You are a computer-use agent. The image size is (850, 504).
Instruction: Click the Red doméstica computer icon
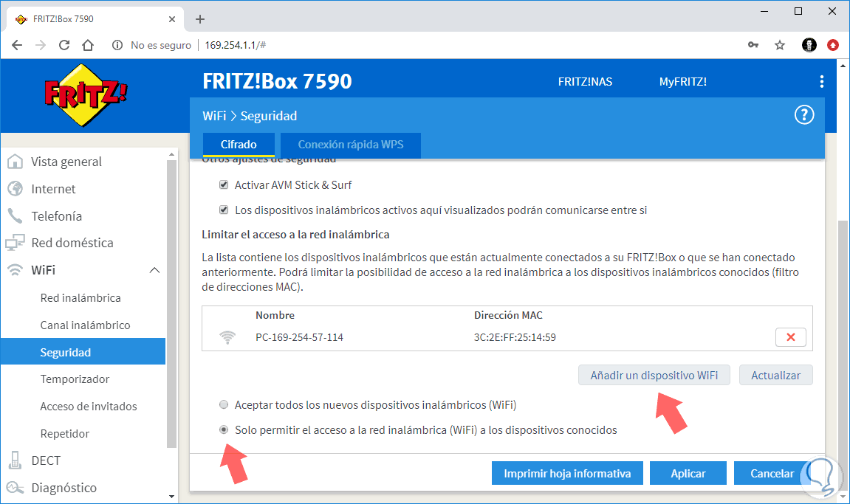pyautogui.click(x=16, y=242)
